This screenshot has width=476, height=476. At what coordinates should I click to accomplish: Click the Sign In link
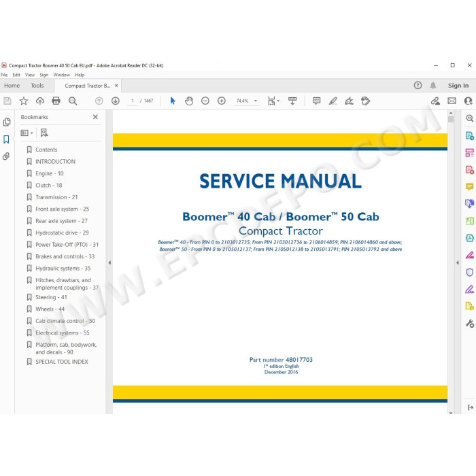pyautogui.click(x=458, y=86)
